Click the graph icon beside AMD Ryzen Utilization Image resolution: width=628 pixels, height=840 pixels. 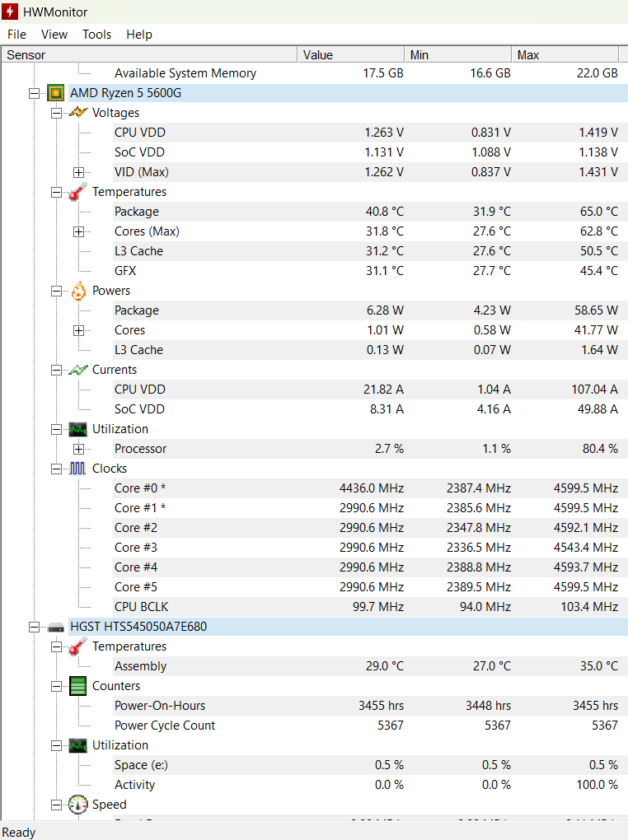point(78,429)
